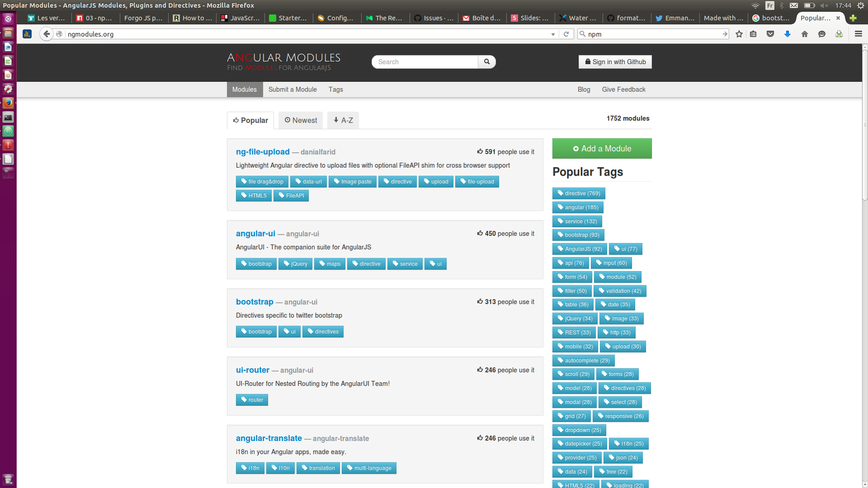Viewport: 868px width, 488px height.
Task: Open the downloads arrow icon
Action: (787, 34)
